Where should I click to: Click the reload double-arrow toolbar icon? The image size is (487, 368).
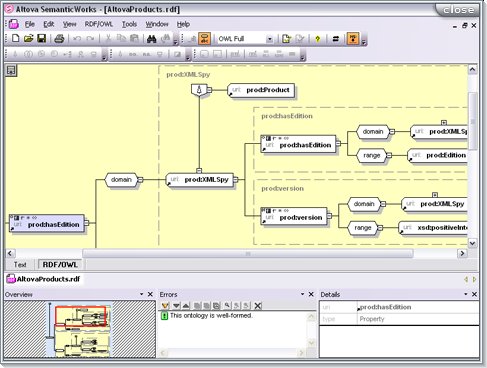[x=335, y=39]
